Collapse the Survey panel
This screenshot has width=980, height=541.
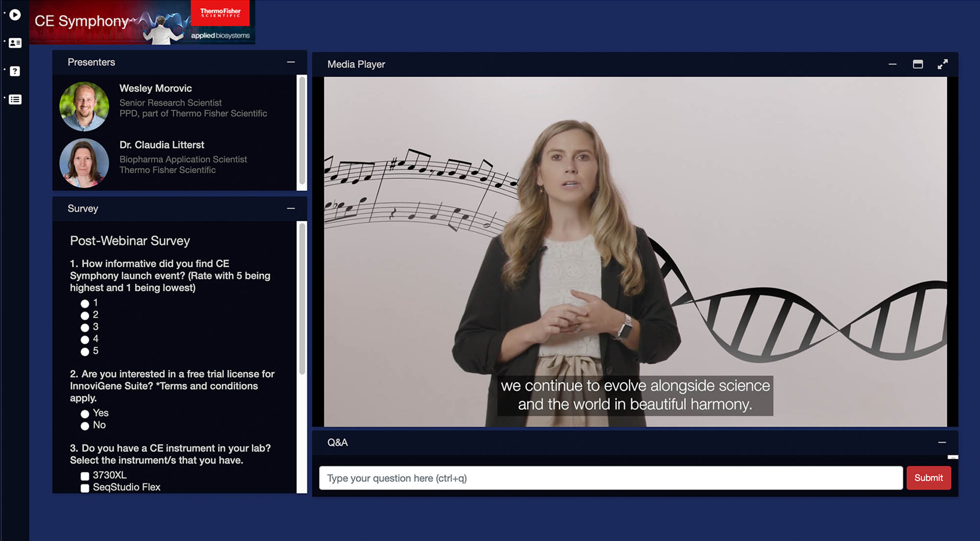click(291, 209)
